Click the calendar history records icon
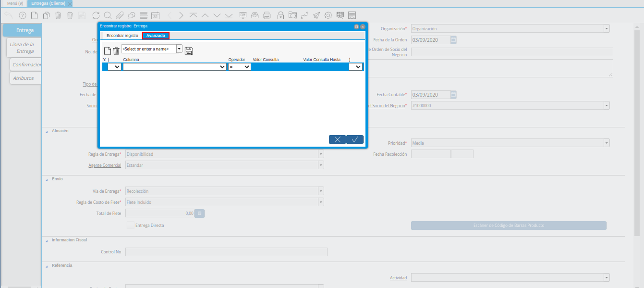 coord(155,15)
